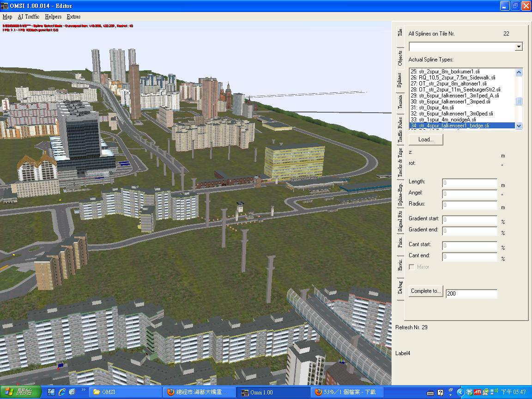532x399 pixels.
Task: Toggle the Mirror checkbox
Action: click(412, 267)
